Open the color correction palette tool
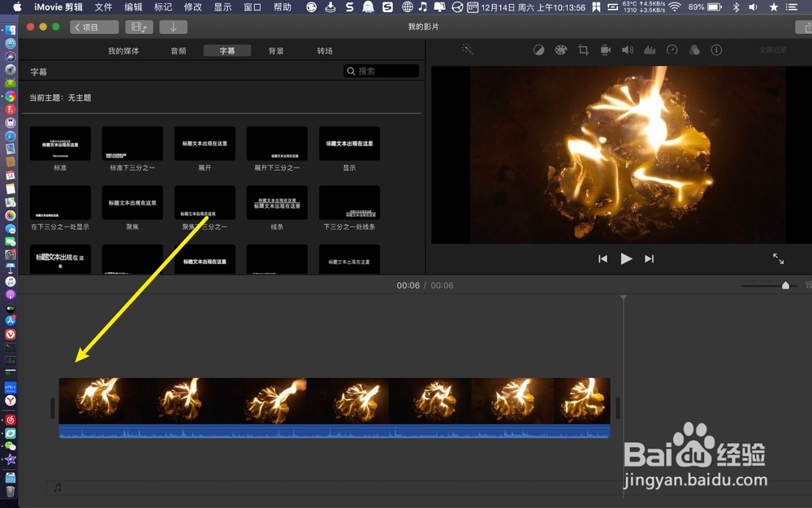This screenshot has height=508, width=812. tap(561, 50)
